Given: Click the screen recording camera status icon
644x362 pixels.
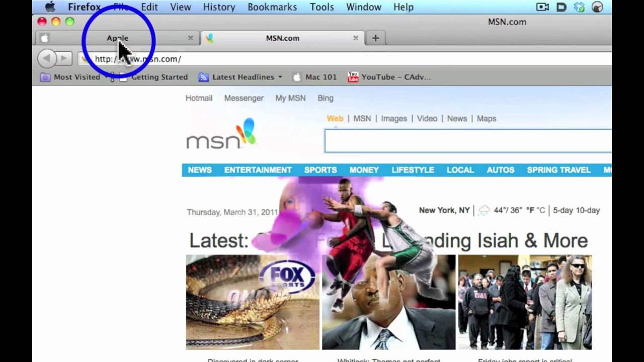Looking at the screenshot, I should pos(542,7).
